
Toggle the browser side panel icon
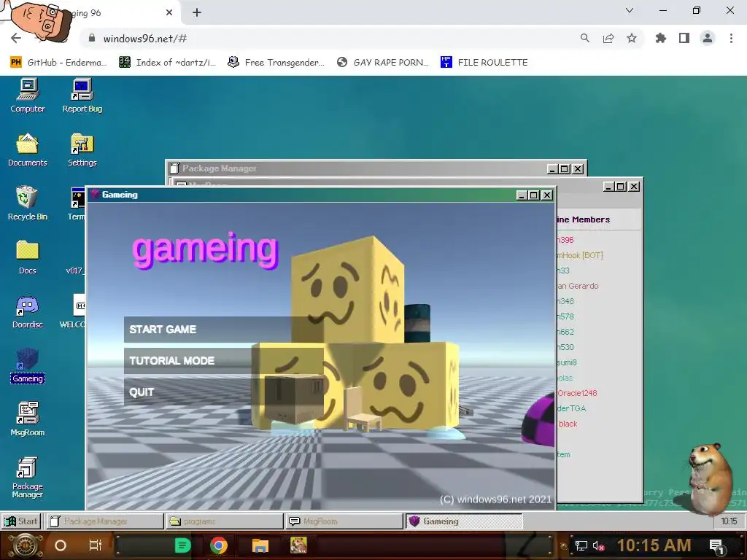pos(684,39)
